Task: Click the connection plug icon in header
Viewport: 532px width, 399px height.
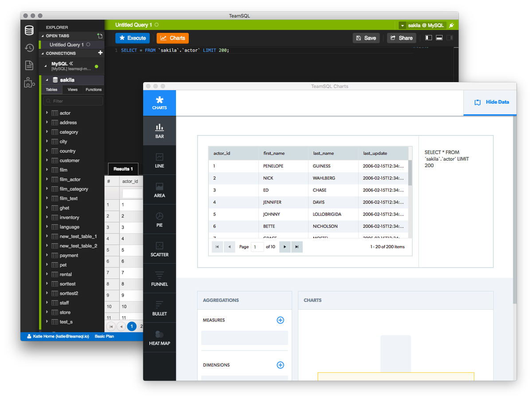Action: coord(452,25)
